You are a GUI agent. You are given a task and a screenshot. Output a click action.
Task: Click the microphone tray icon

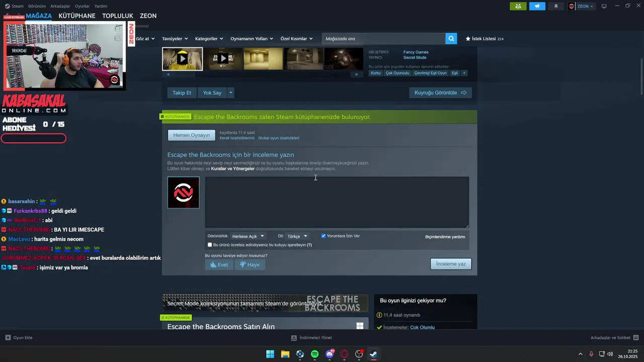coord(591,354)
